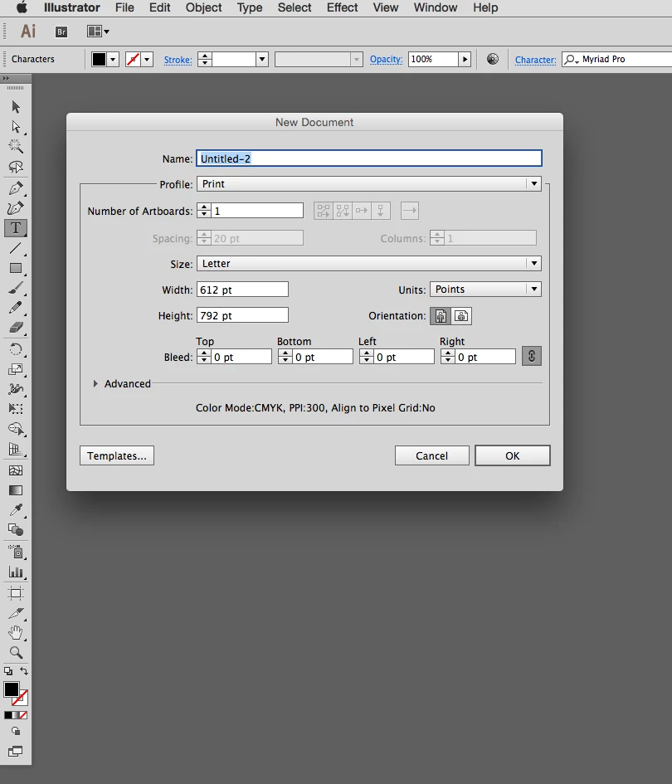This screenshot has width=672, height=784.
Task: Open the File menu
Action: 124,7
